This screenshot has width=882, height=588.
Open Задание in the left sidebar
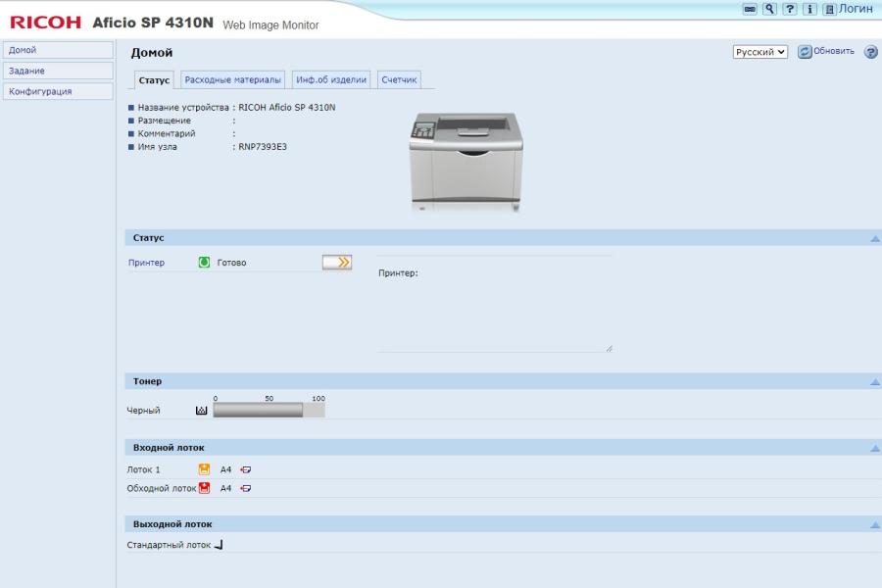pyautogui.click(x=58, y=71)
